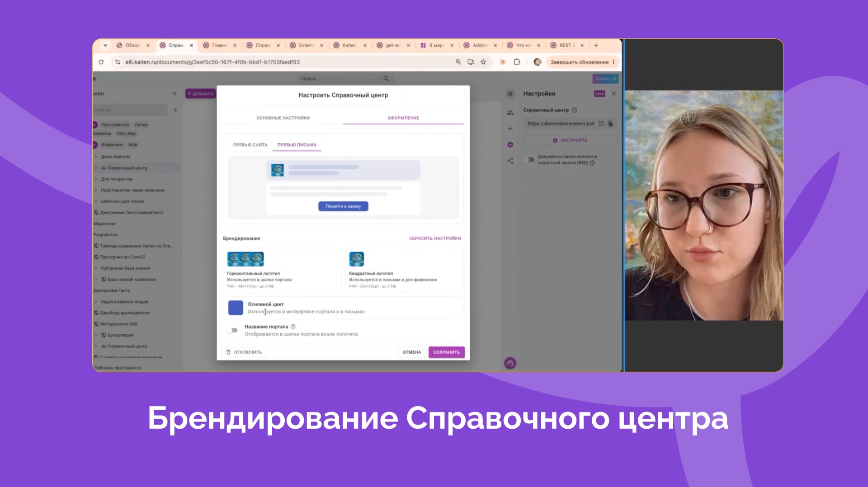Click the install app icon in address bar
The image size is (868, 487).
471,62
